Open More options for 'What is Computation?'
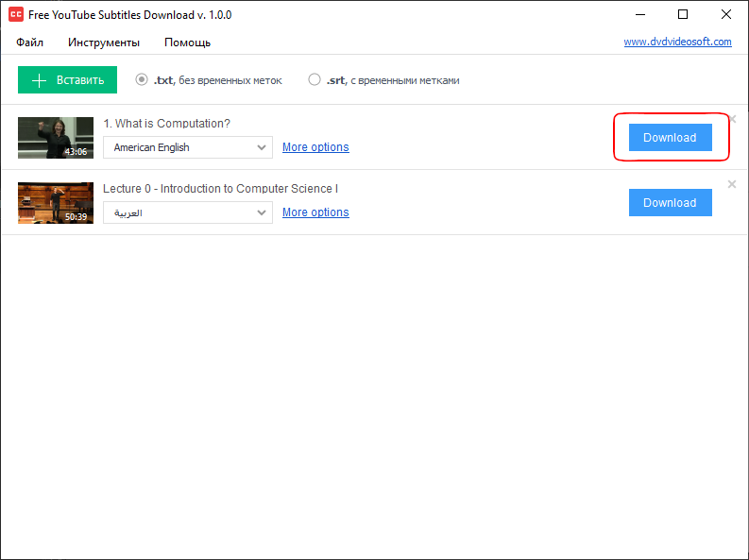This screenshot has height=560, width=749. [315, 147]
